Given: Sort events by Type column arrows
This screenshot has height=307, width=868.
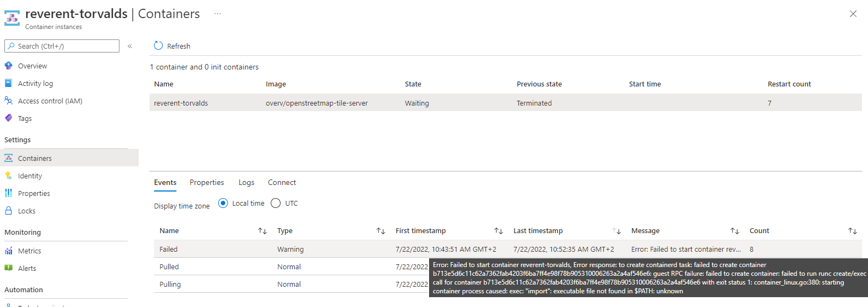Looking at the screenshot, I should pyautogui.click(x=381, y=231).
